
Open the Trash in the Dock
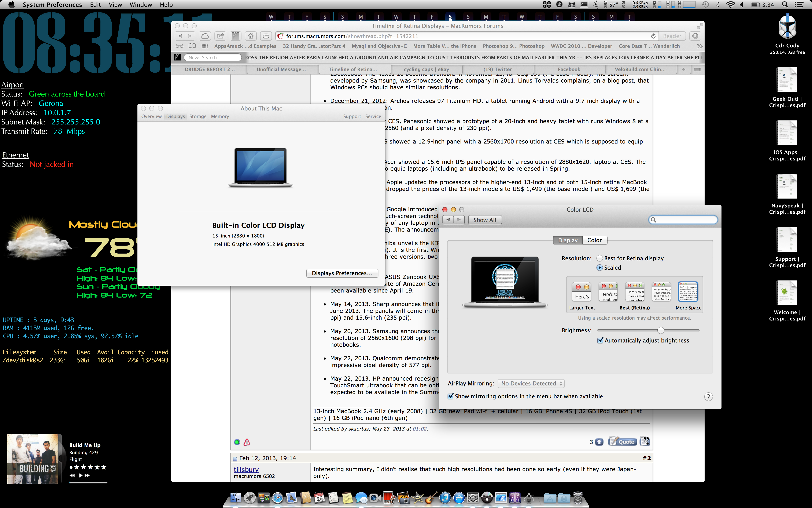tap(578, 498)
